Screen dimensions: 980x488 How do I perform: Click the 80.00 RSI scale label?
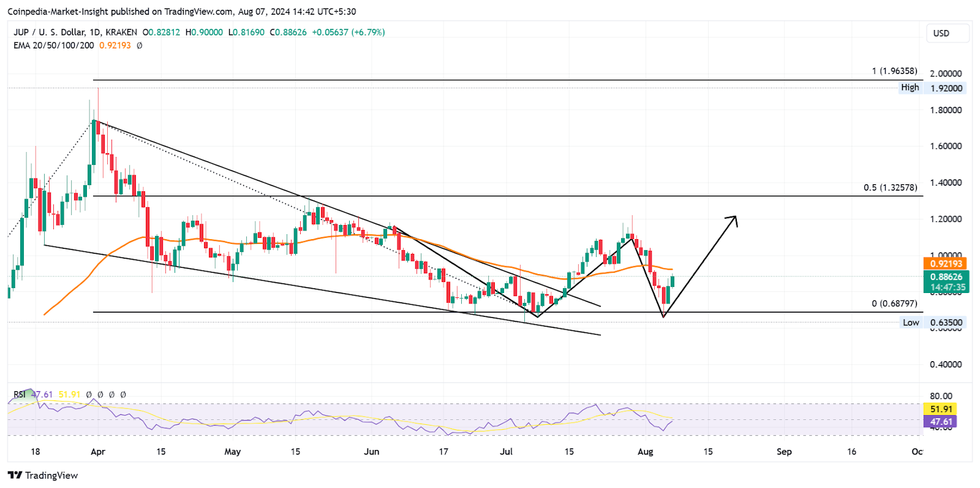(941, 396)
